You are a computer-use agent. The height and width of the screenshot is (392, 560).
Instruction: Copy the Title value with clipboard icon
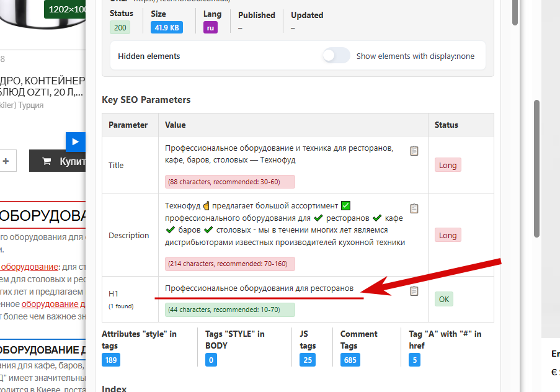point(414,151)
